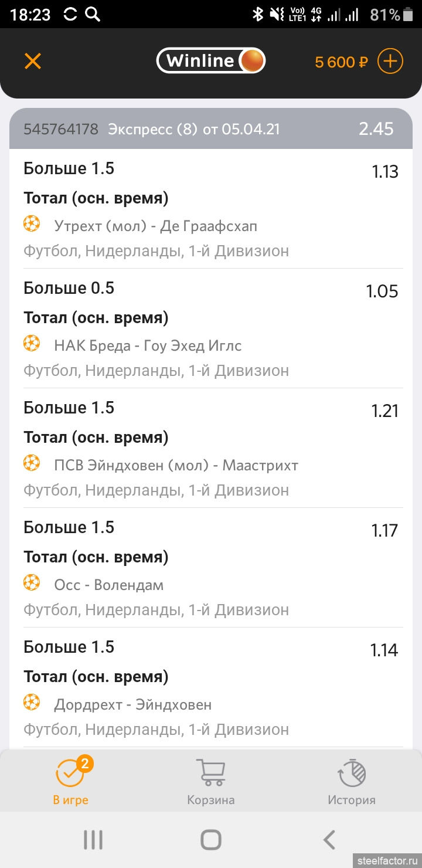This screenshot has width=422, height=868.
Task: Open the ПСВ Эйндховен (мол) - Маастрихт match
Action: 176,465
